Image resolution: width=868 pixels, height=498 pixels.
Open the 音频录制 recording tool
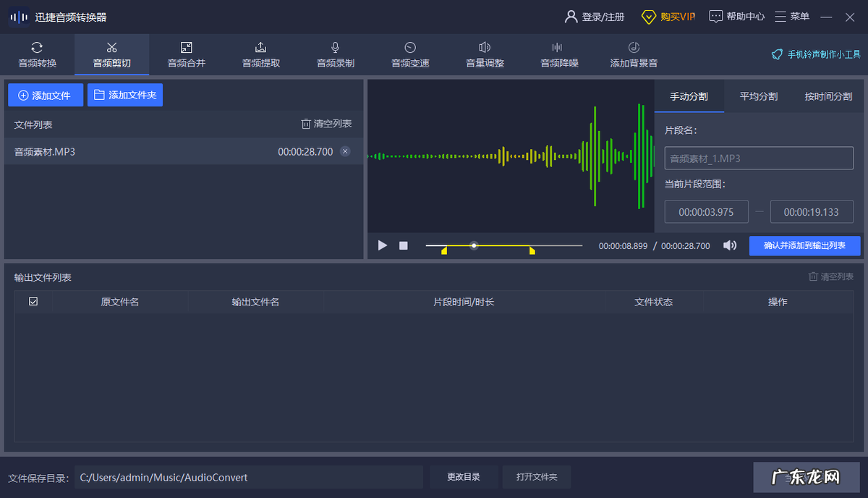tap(335, 54)
